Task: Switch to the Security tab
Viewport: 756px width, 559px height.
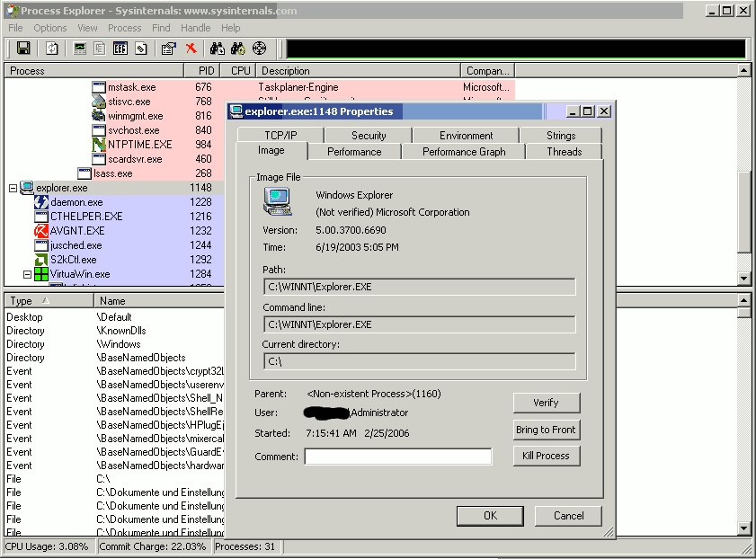Action: point(369,136)
